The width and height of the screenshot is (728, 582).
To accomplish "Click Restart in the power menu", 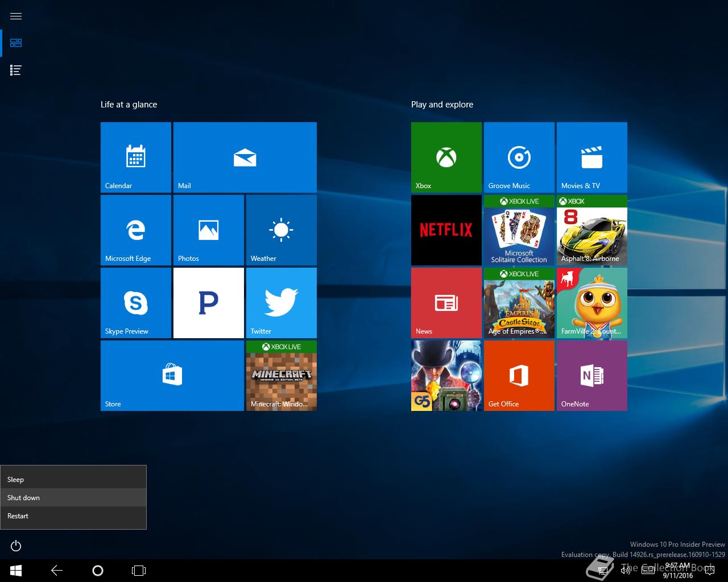I will pos(73,516).
